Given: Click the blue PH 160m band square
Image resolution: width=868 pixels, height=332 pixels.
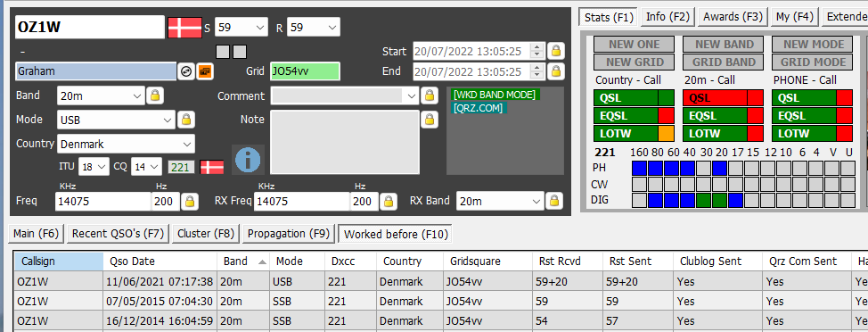Looking at the screenshot, I should (x=640, y=168).
